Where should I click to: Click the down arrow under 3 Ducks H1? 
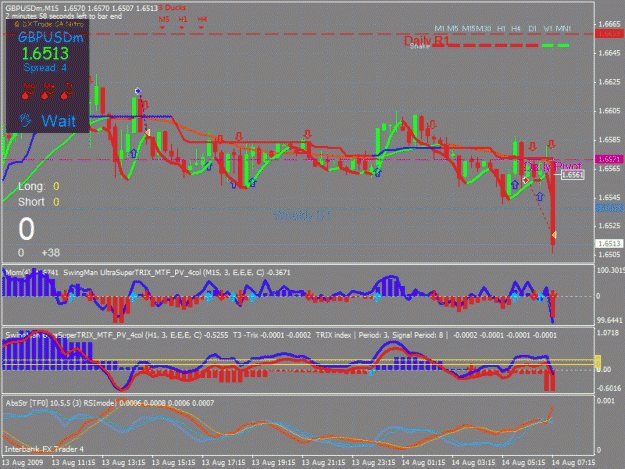182,28
